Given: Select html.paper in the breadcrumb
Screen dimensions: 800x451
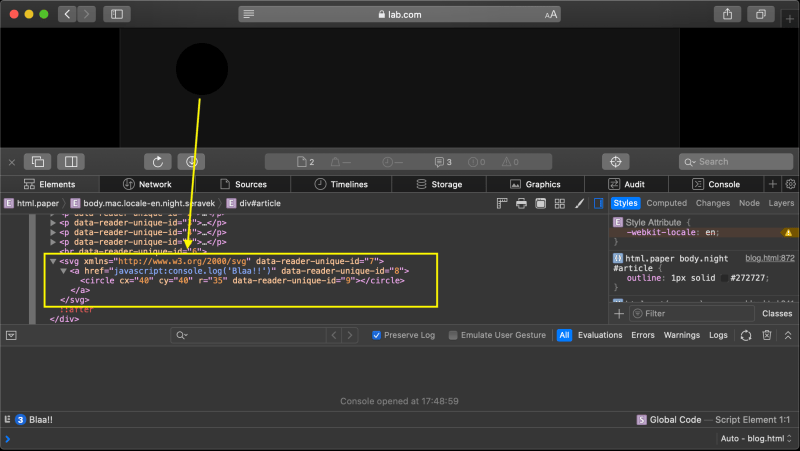Looking at the screenshot, I should (32, 203).
